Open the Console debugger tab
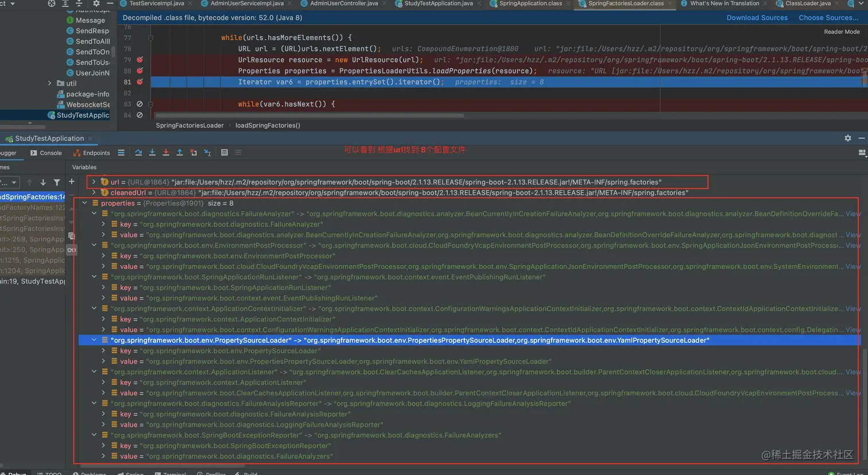Image resolution: width=868 pixels, height=475 pixels. click(46, 153)
